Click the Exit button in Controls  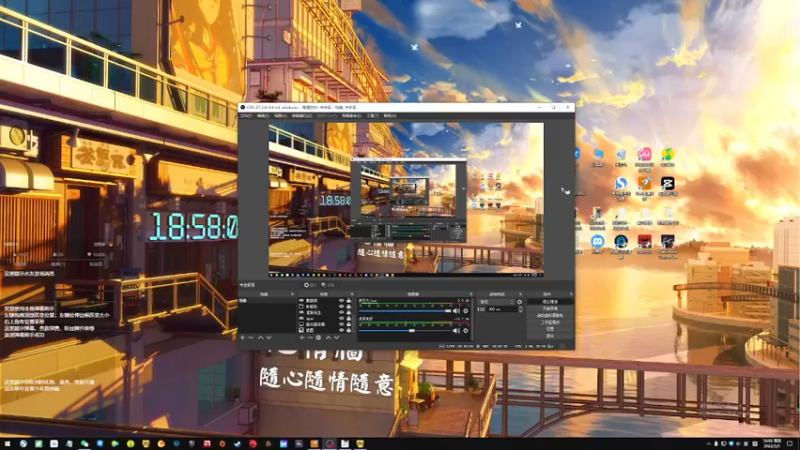click(x=549, y=336)
